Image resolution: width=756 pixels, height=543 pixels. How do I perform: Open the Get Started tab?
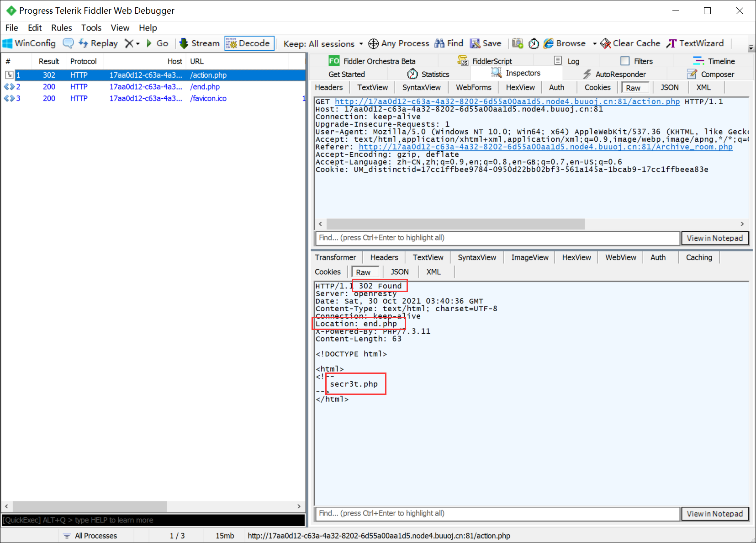coord(347,75)
